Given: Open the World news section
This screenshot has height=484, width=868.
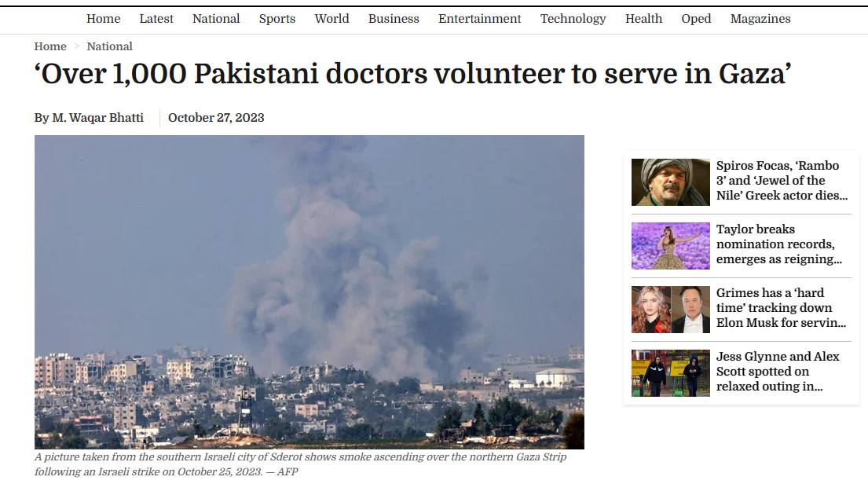Looking at the screenshot, I should pos(331,19).
